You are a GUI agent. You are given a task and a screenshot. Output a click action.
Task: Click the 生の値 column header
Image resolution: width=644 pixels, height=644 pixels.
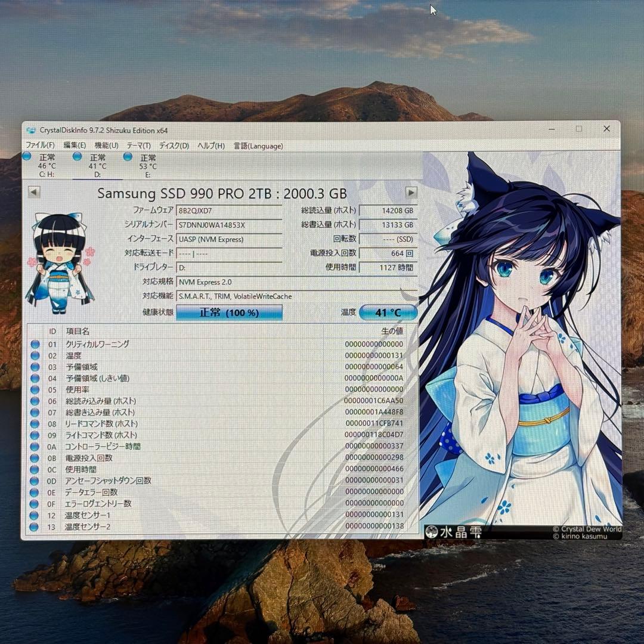point(392,331)
